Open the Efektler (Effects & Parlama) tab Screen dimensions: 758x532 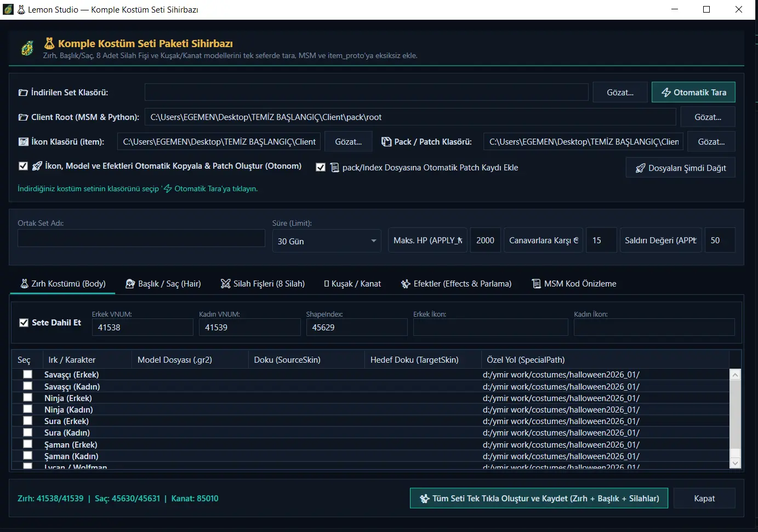click(x=456, y=284)
